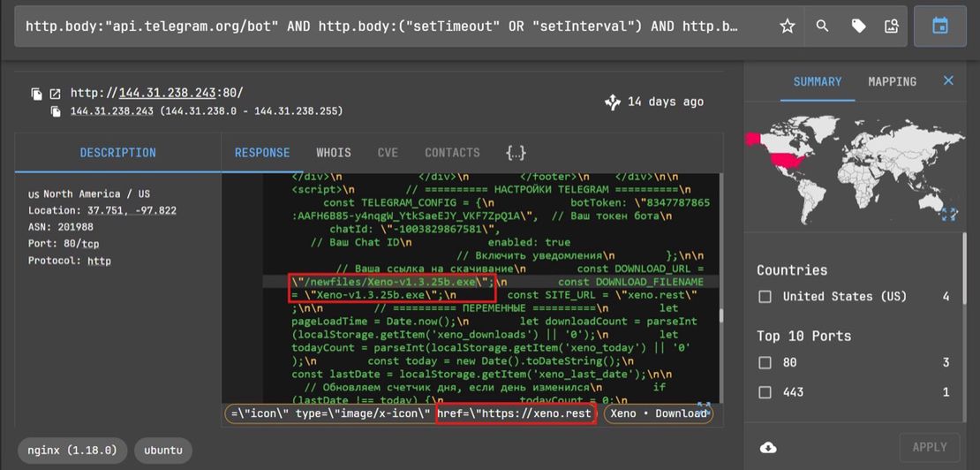Click the 144.31.238.243 link in URL

168,93
